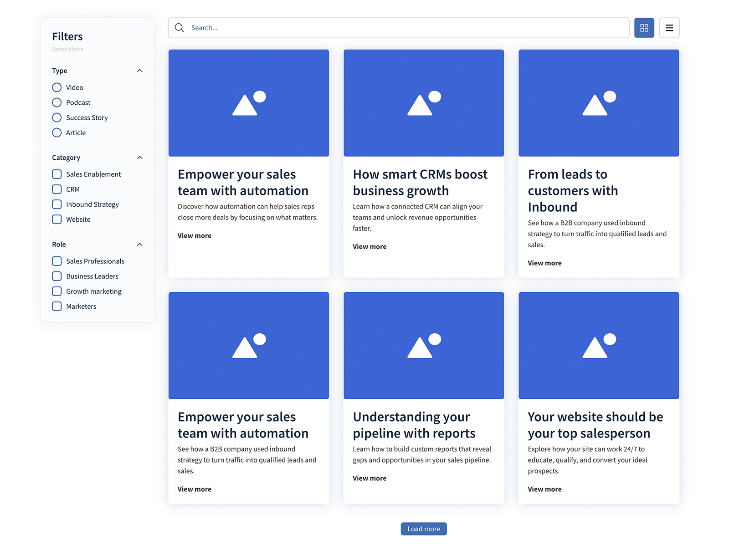Click the search magnifier icon
The height and width of the screenshot is (560, 729).
point(180,28)
